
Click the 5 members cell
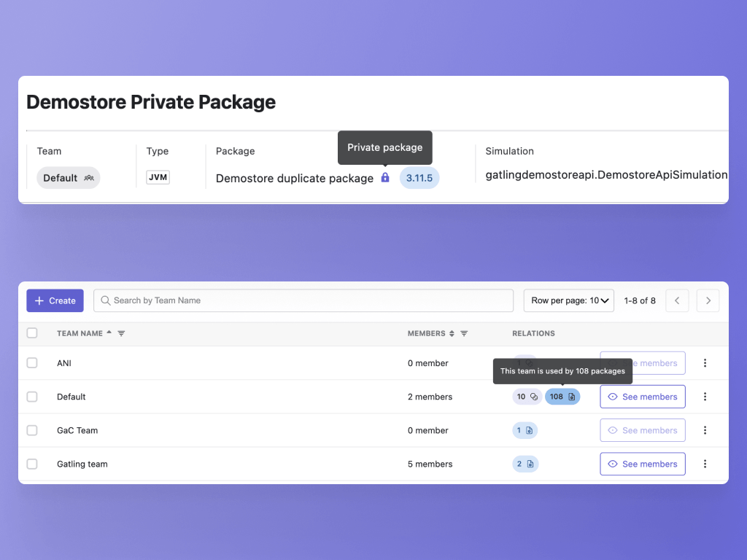430,464
